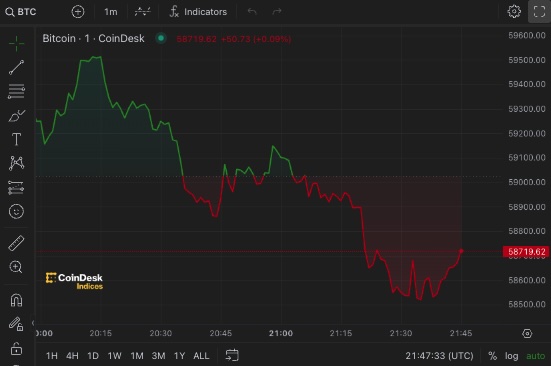The image size is (551, 366).
Task: Open chart settings gear
Action: 514,12
